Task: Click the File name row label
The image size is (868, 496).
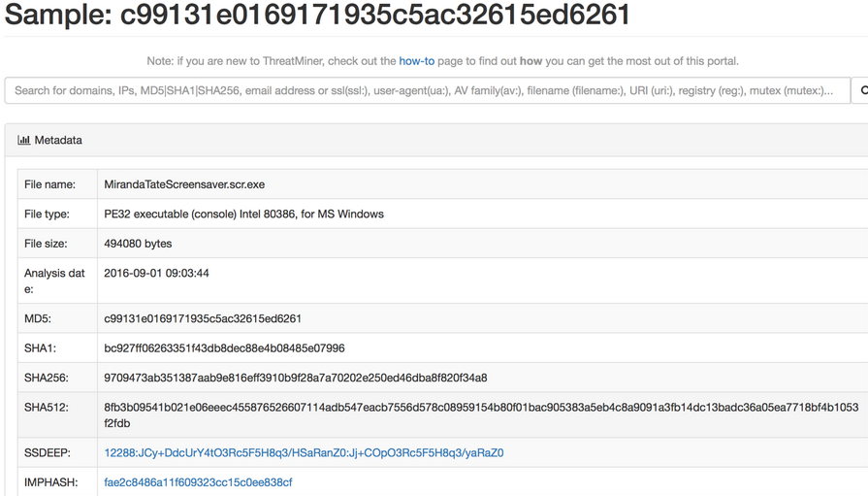Action: pos(49,184)
